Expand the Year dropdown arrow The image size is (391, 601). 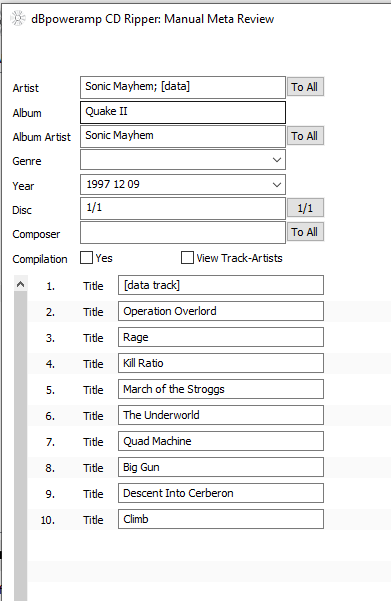(277, 184)
